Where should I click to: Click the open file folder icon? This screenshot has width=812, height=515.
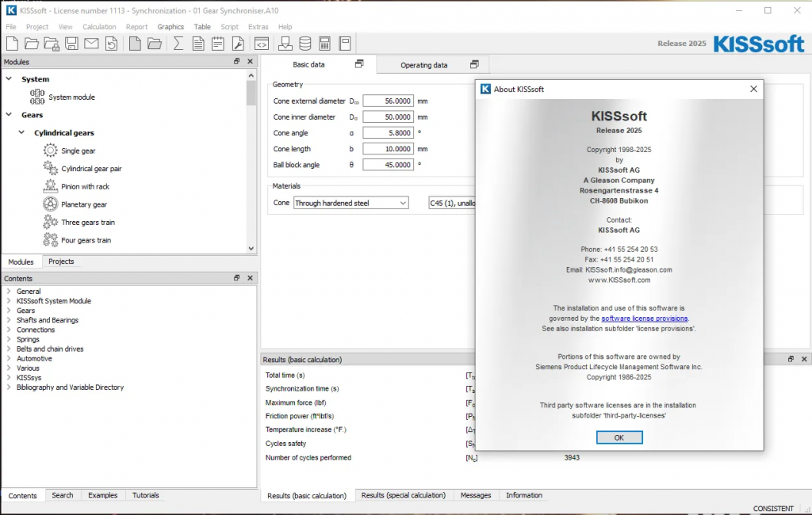(32, 44)
